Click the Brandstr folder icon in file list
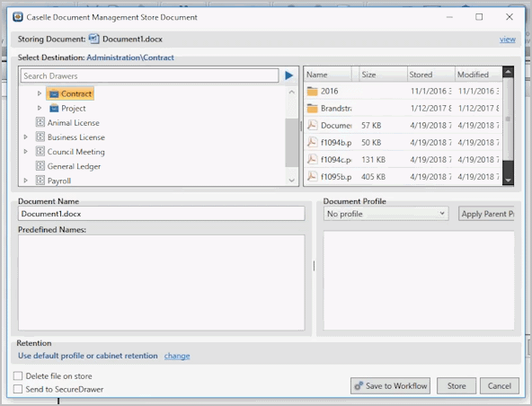The height and width of the screenshot is (406, 532). tap(312, 108)
